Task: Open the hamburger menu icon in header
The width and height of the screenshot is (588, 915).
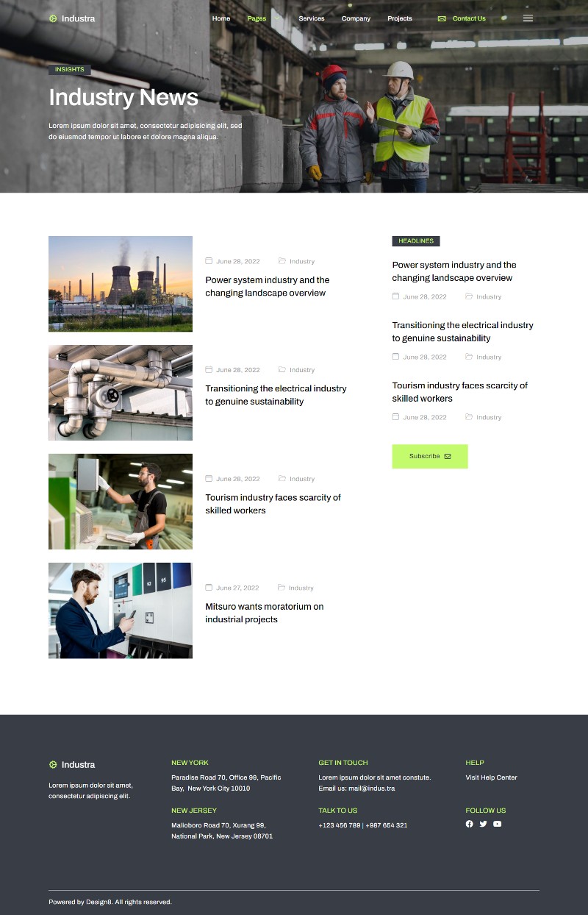Action: point(528,18)
